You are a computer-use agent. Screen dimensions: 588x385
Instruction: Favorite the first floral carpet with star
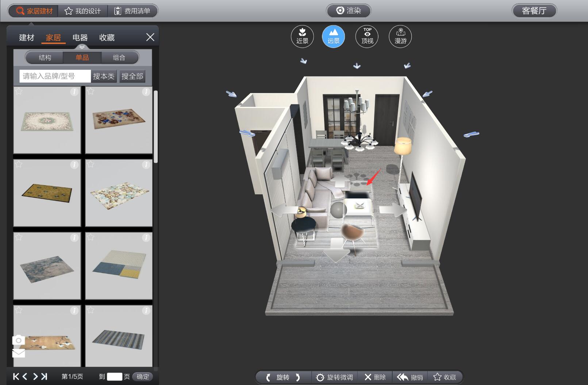coord(19,92)
